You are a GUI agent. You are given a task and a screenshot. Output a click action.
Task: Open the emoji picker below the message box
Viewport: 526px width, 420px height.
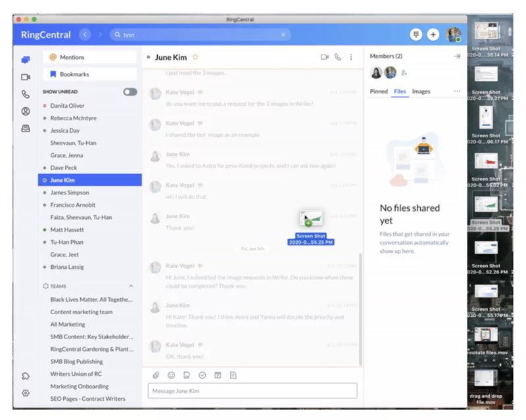point(172,375)
